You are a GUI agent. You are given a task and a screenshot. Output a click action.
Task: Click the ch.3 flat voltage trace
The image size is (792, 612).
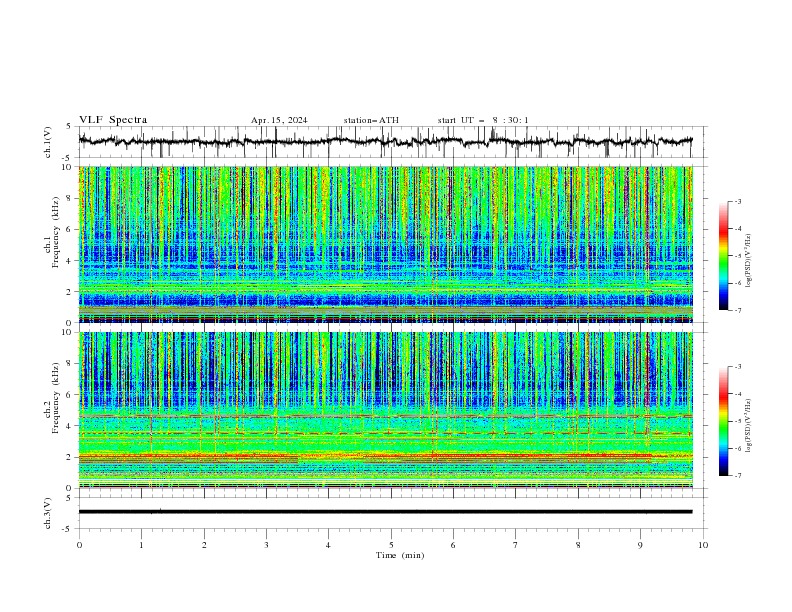click(x=385, y=512)
